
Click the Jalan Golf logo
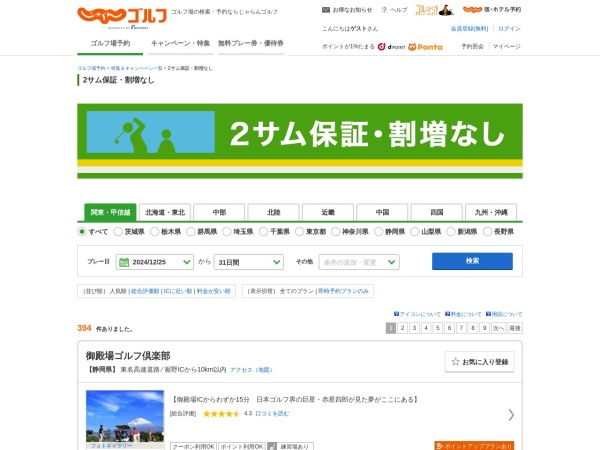coord(122,16)
